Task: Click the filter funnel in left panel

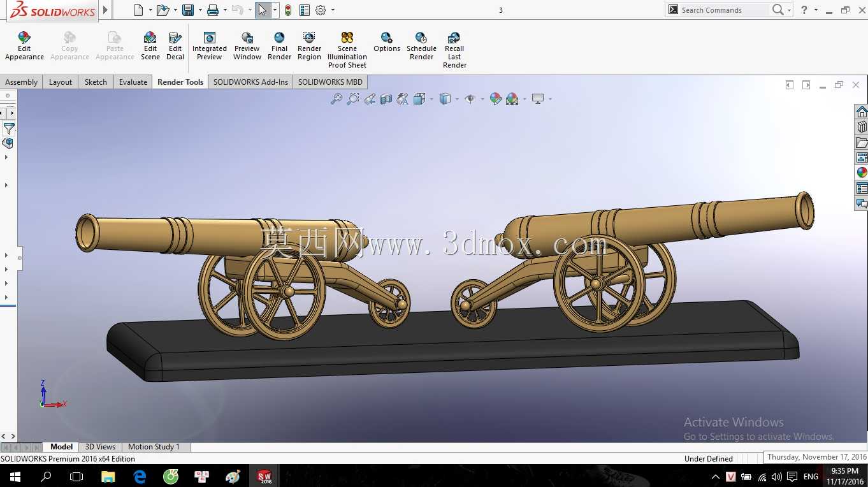Action: [9, 129]
